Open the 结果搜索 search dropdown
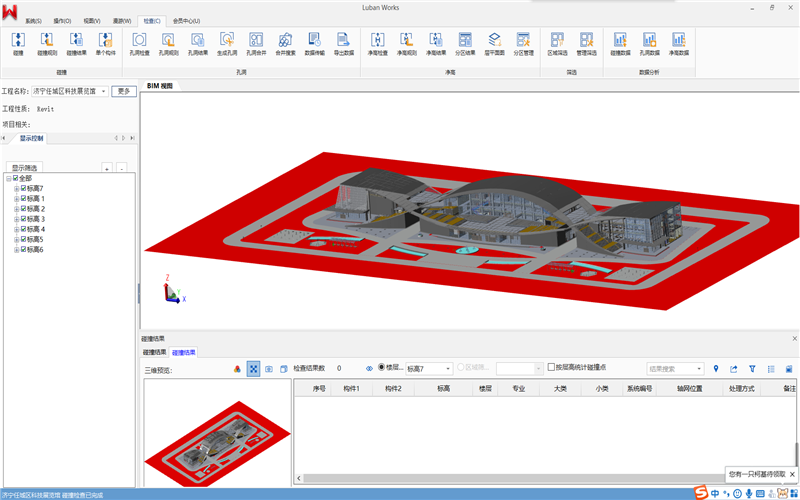The height and width of the screenshot is (500, 800). pos(698,369)
